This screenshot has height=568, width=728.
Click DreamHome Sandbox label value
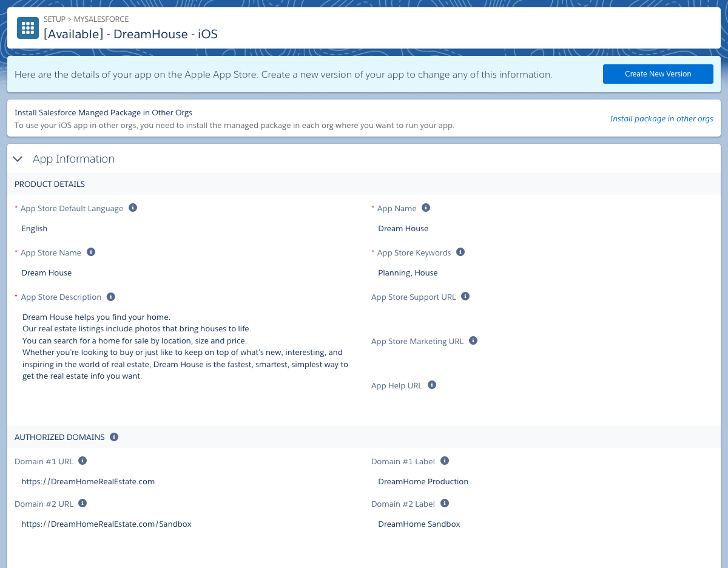pos(419,524)
